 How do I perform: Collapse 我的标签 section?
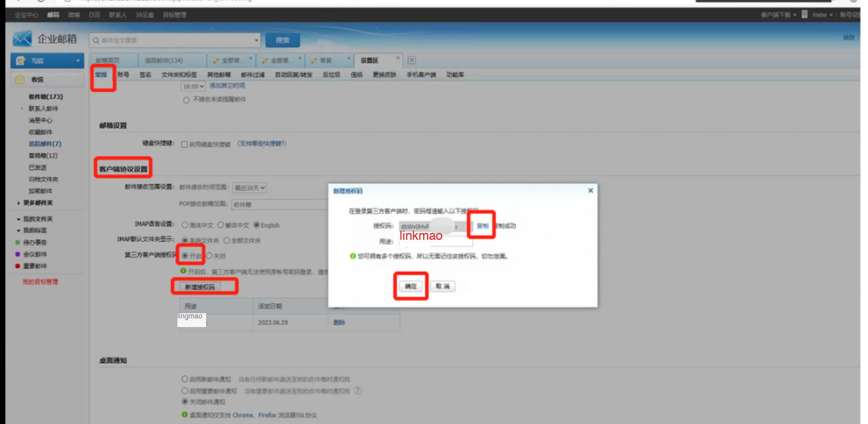pos(18,231)
